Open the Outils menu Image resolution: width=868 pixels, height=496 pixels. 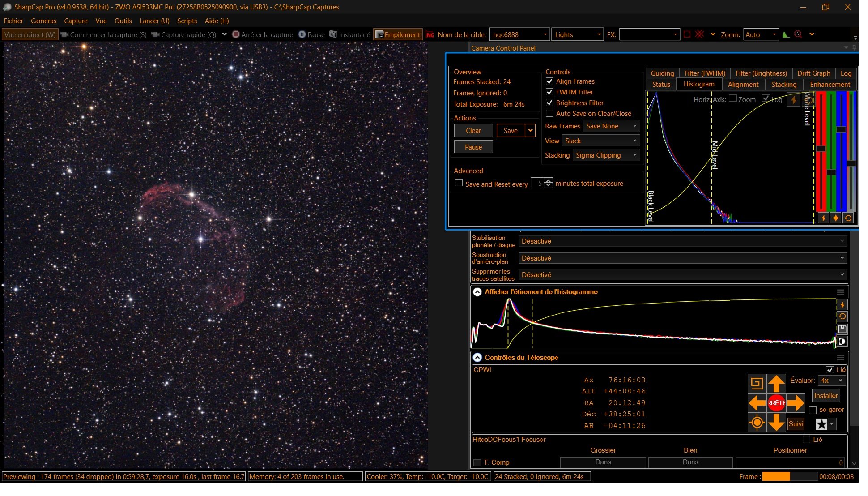click(x=123, y=21)
